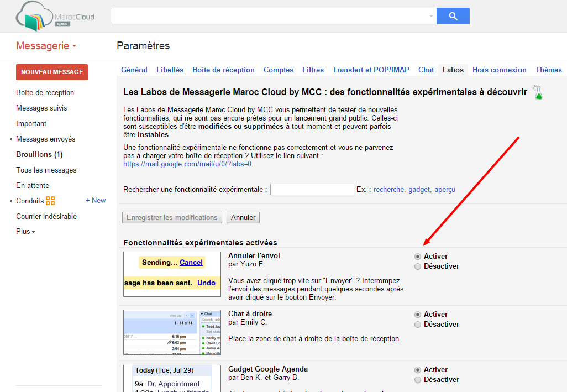
Task: Click the gadget example link
Action: [x=419, y=190]
